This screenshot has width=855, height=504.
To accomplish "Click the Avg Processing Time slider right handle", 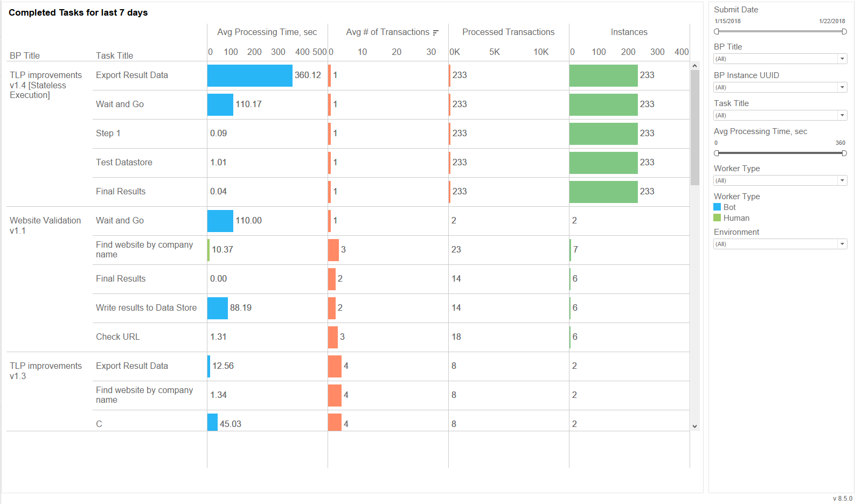I will pyautogui.click(x=844, y=153).
